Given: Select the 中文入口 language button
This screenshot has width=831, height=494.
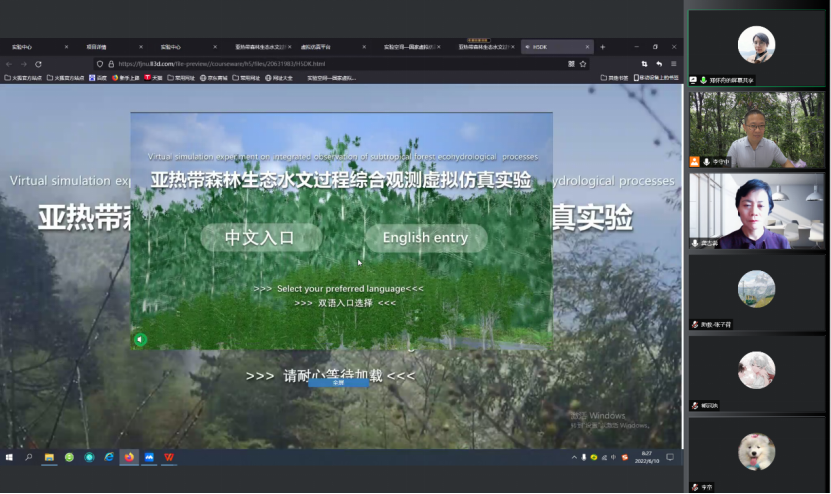Looking at the screenshot, I should point(260,238).
